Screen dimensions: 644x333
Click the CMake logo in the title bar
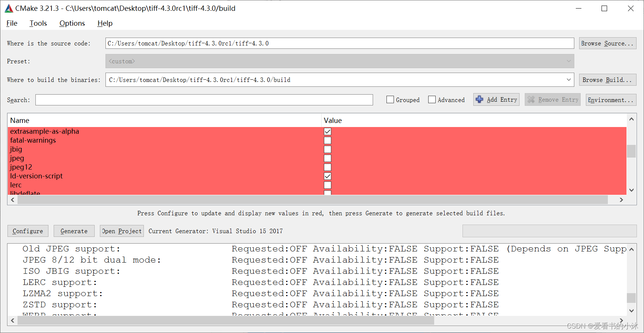9,8
